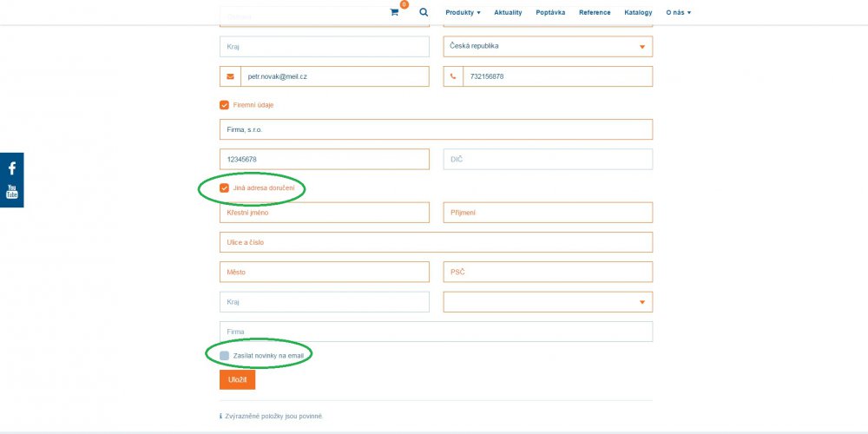Screen dimensions: 868x434
Task: Open the Facebook sidebar icon
Action: [11, 169]
